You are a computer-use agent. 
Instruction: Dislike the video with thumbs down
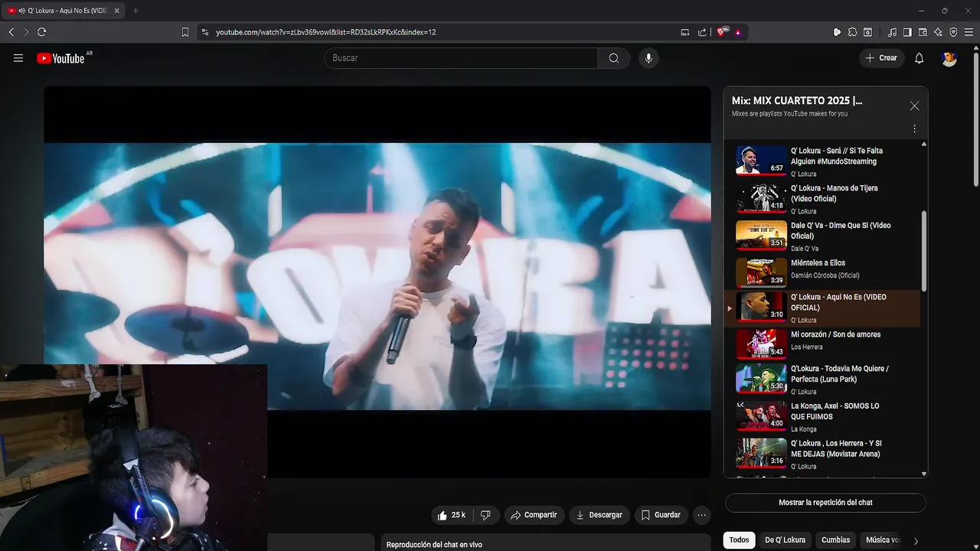click(485, 515)
